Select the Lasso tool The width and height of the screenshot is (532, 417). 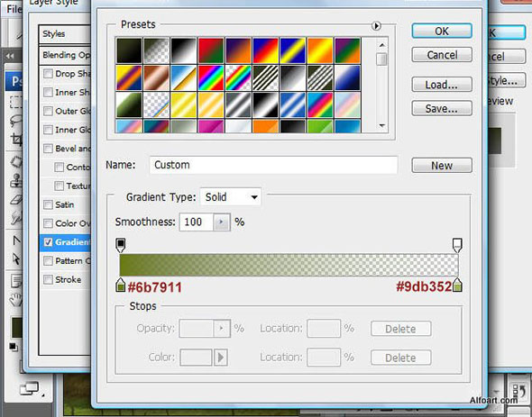16,121
